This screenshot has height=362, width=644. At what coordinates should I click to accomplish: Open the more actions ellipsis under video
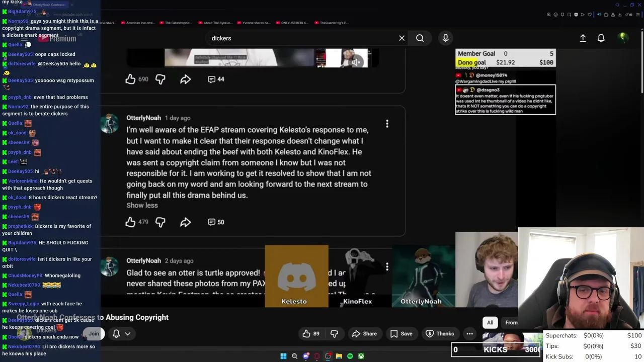469,334
